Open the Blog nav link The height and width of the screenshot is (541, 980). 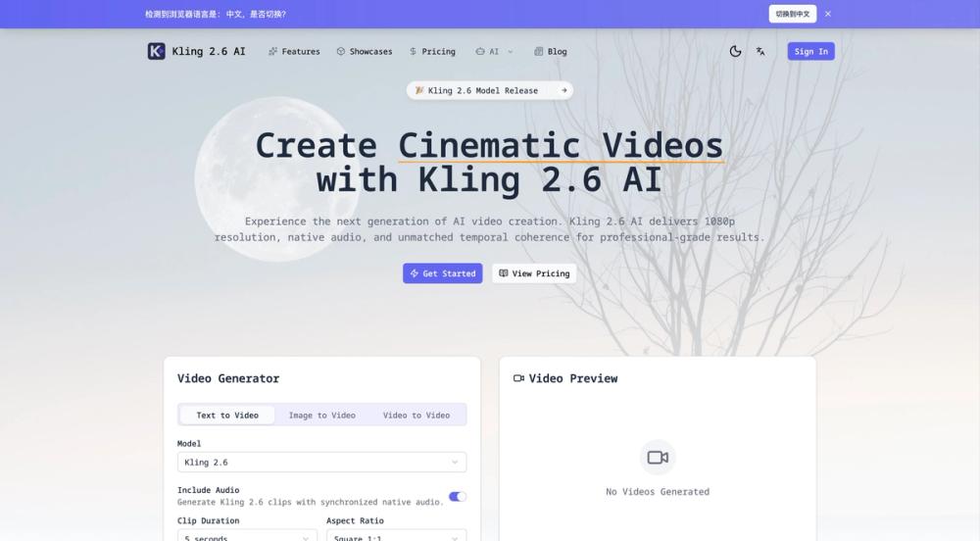(551, 51)
